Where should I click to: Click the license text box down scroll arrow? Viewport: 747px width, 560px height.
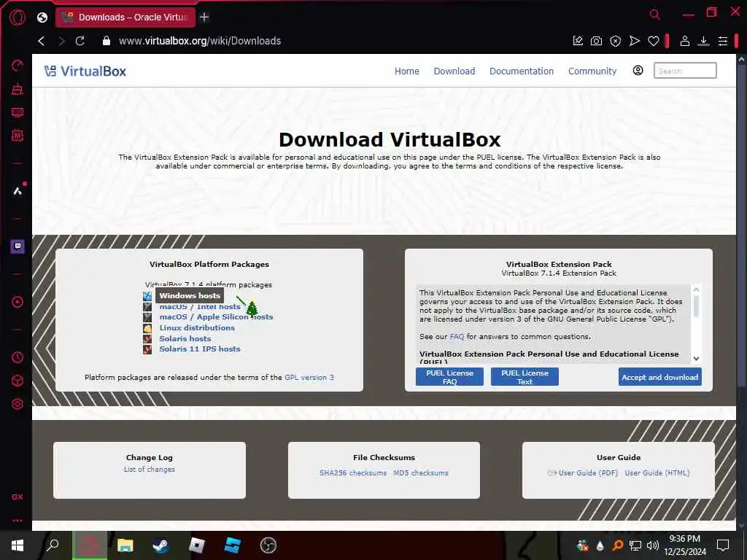tap(696, 359)
